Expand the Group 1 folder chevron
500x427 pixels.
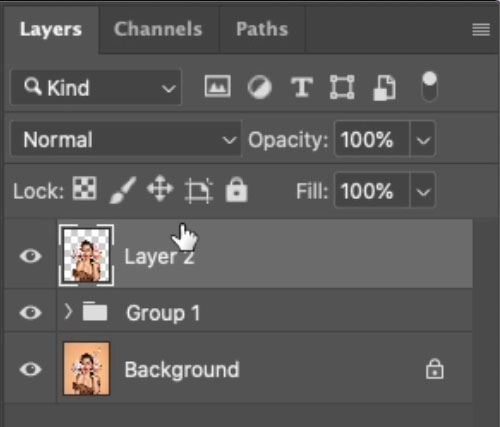[x=68, y=312]
